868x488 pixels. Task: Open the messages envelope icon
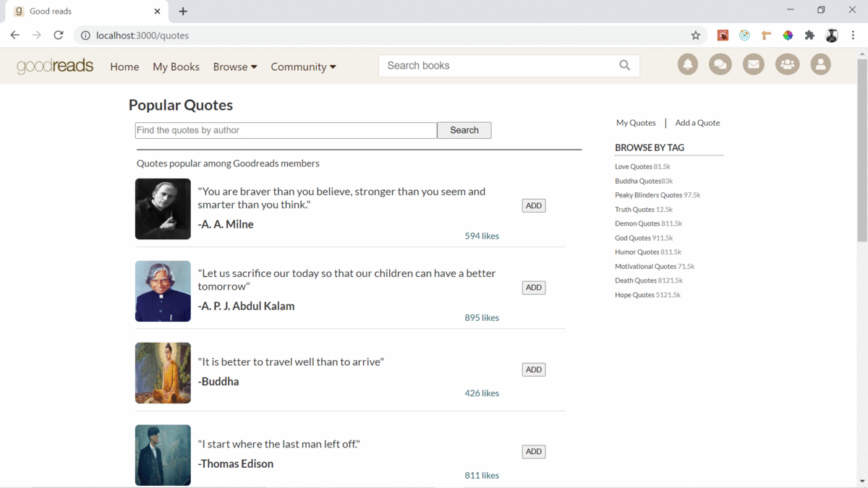[x=754, y=64]
